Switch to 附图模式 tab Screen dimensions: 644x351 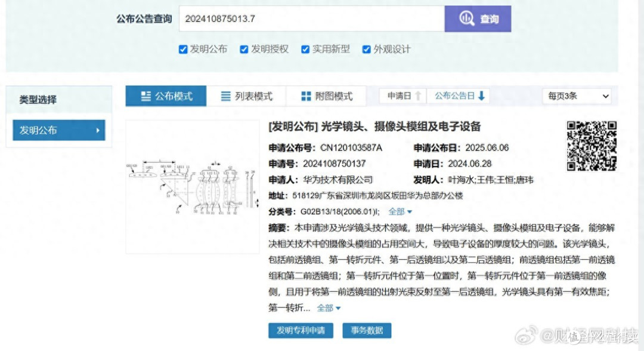[x=326, y=96]
